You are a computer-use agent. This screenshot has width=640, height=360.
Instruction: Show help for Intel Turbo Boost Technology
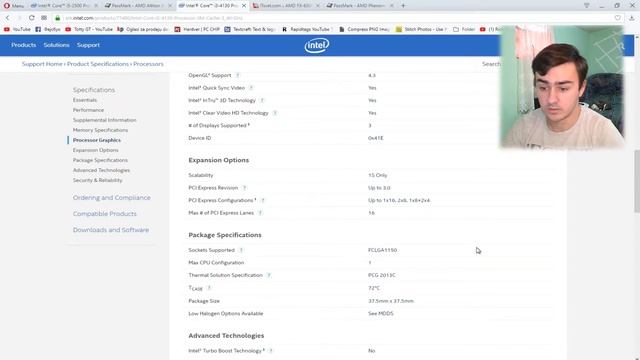pos(271,351)
